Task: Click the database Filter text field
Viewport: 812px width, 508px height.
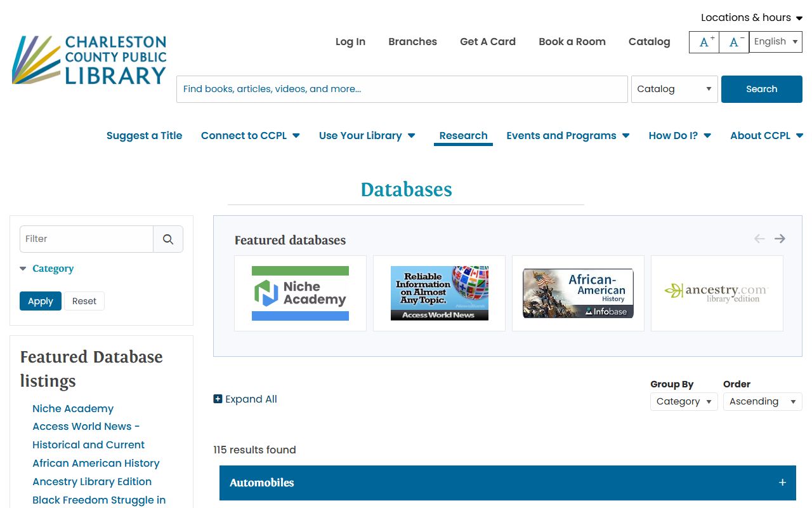Action: (x=86, y=239)
